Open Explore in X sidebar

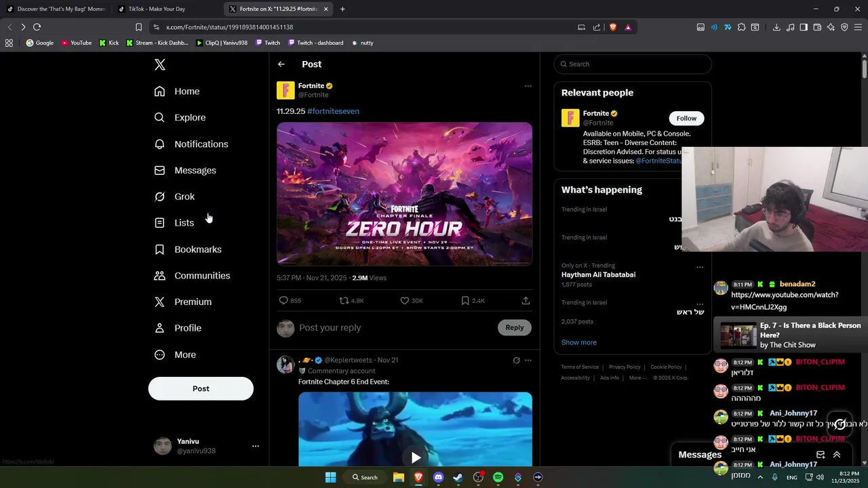click(180, 117)
